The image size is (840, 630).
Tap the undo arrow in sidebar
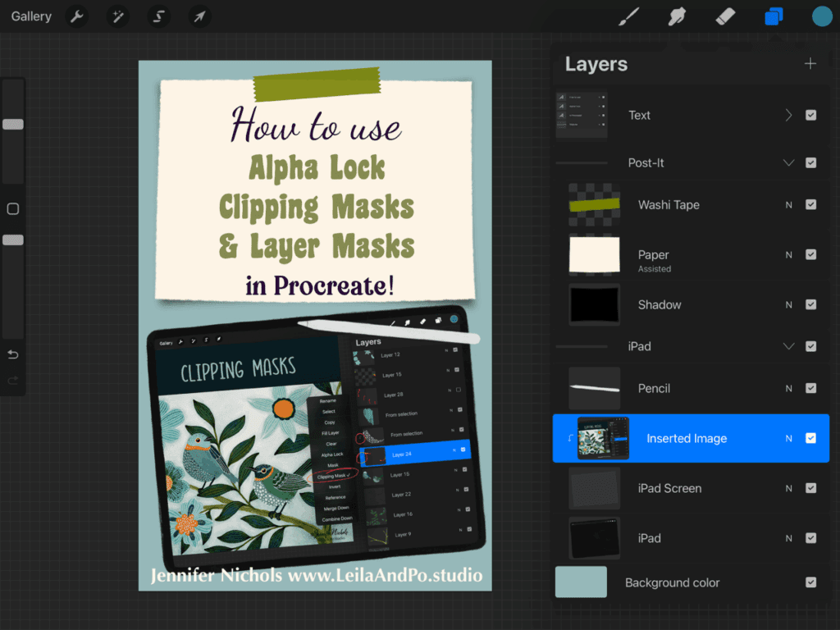click(x=13, y=354)
